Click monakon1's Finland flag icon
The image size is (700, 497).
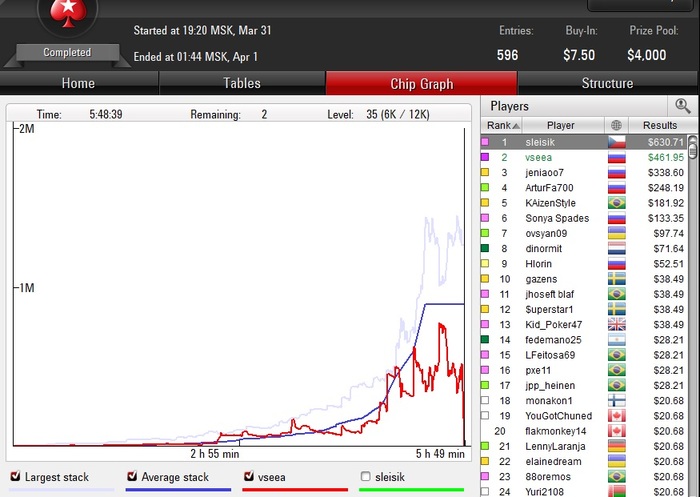[617, 401]
